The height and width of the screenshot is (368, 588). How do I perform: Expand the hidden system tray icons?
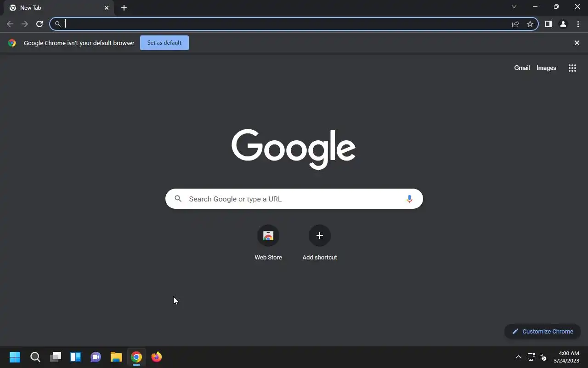point(519,357)
